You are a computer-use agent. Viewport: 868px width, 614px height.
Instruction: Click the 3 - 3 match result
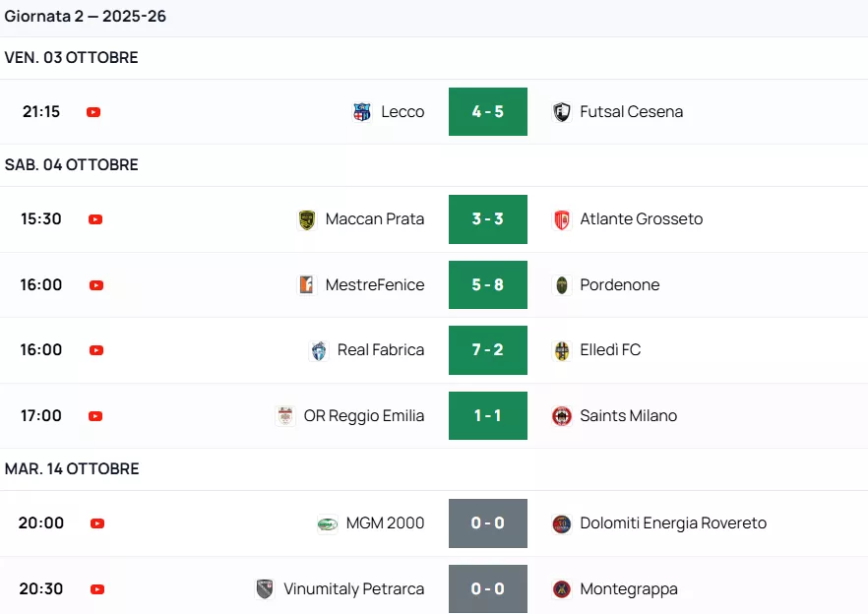pos(488,219)
